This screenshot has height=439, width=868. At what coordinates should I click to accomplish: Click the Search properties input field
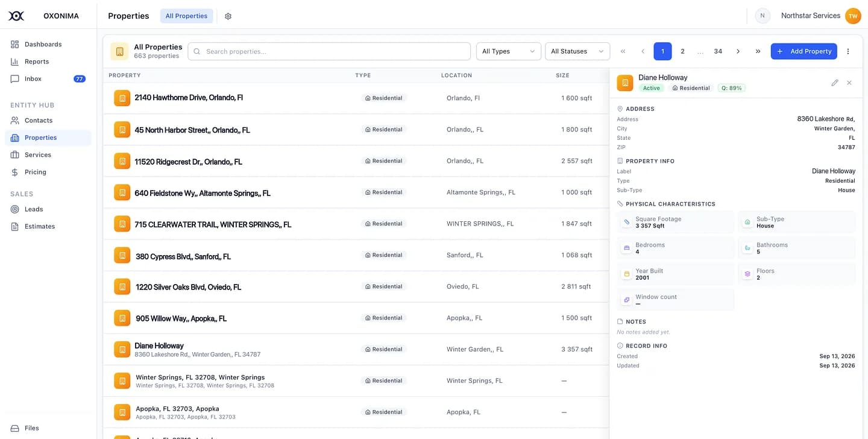(329, 51)
